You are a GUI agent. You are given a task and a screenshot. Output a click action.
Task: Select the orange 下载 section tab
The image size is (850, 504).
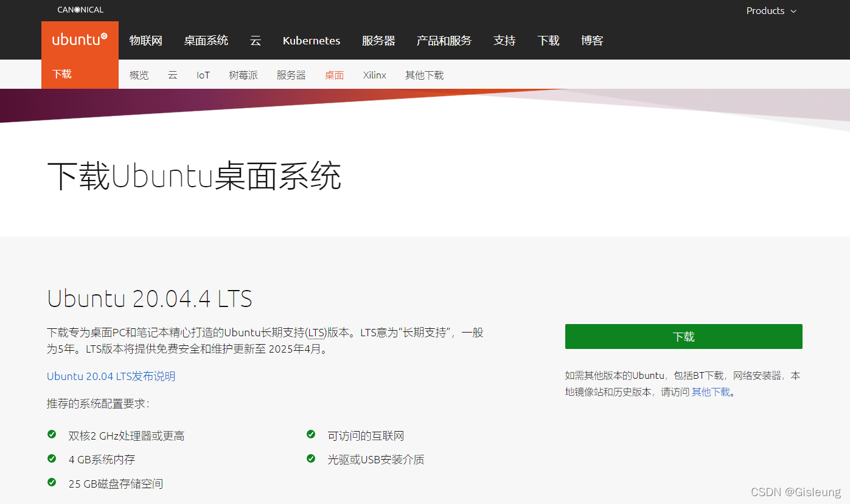[x=80, y=74]
